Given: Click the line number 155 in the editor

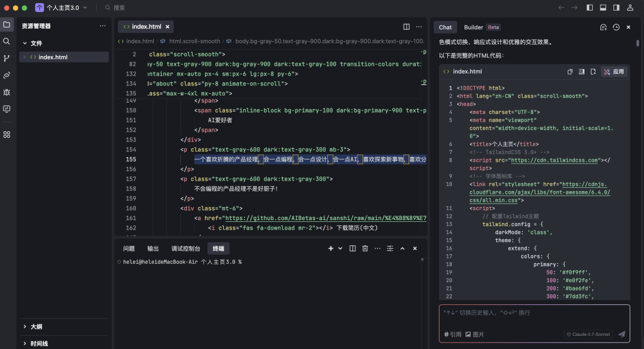Looking at the screenshot, I should point(131,159).
